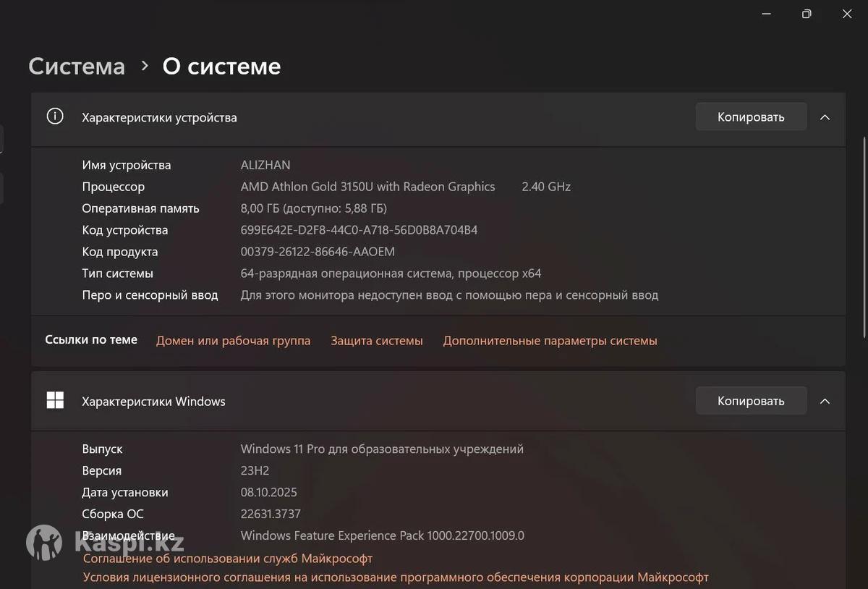Close the settings window
The image size is (868, 589).
point(847,14)
